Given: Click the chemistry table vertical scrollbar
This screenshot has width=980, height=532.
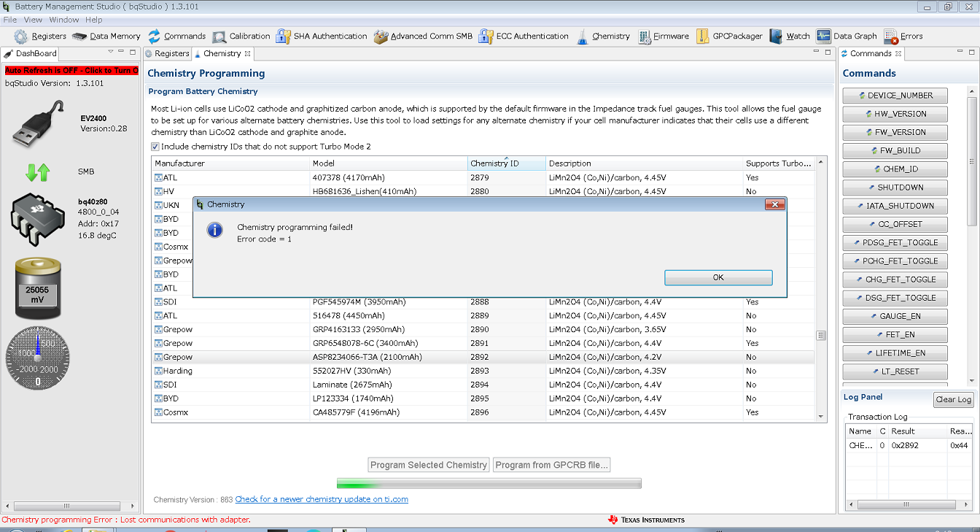Looking at the screenshot, I should (821, 288).
